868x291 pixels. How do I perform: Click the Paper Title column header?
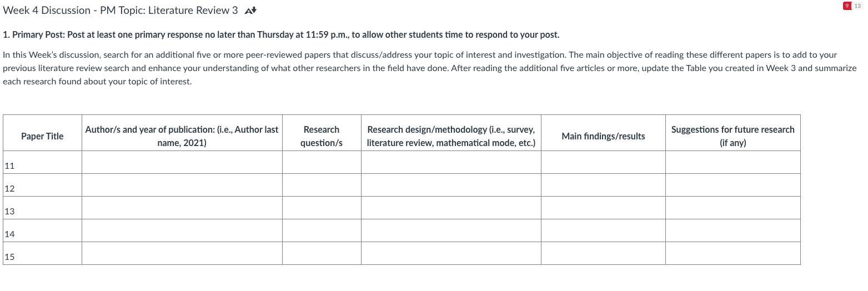point(42,136)
